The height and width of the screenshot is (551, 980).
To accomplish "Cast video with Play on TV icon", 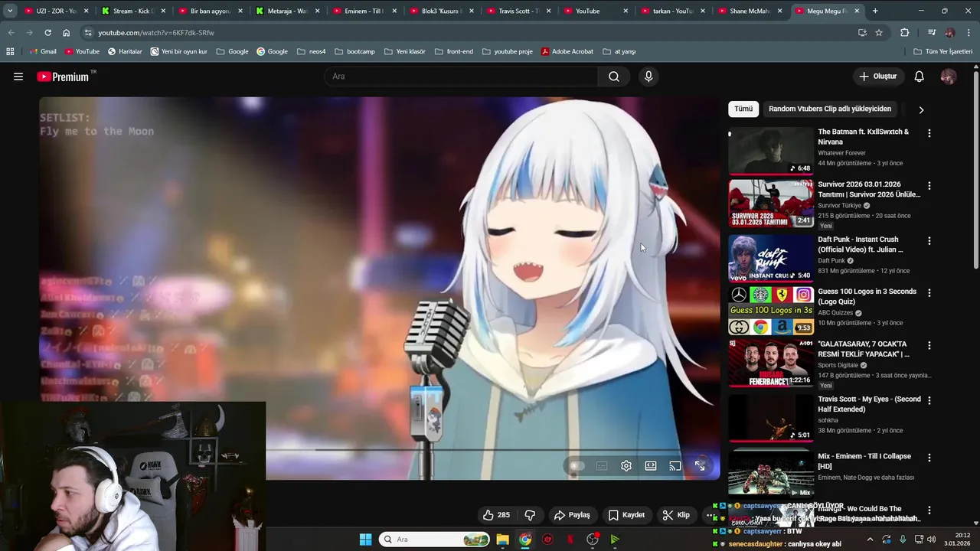I will 675,465.
